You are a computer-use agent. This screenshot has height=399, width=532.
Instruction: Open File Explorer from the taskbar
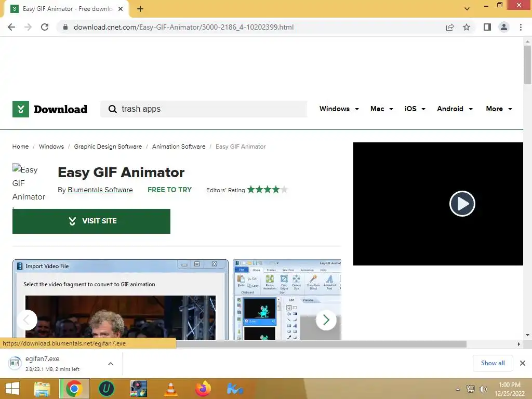click(x=42, y=389)
